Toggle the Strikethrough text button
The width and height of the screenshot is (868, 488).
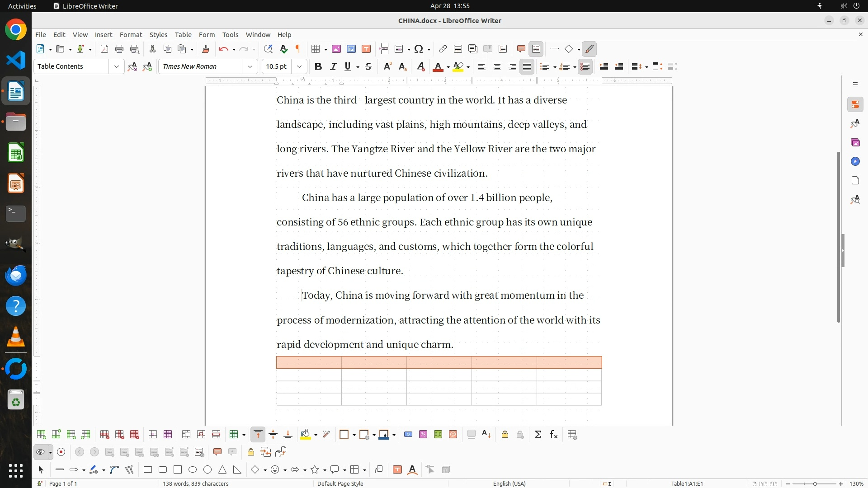(x=368, y=66)
